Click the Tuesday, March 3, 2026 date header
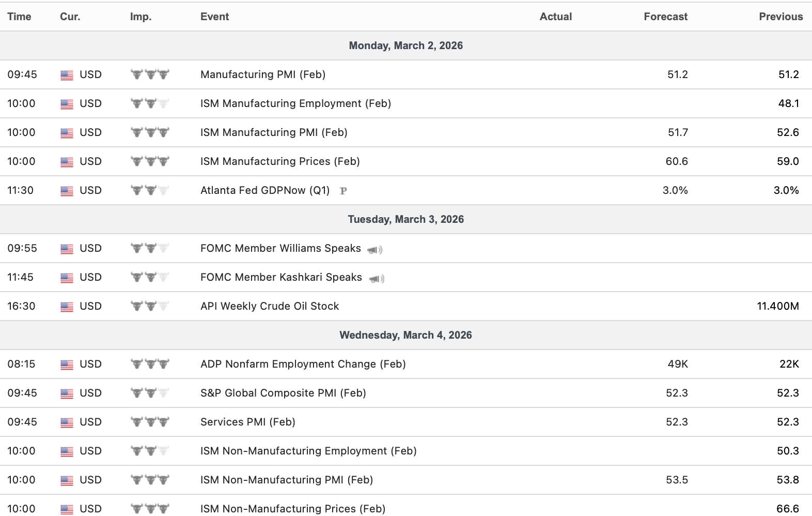 coord(405,219)
